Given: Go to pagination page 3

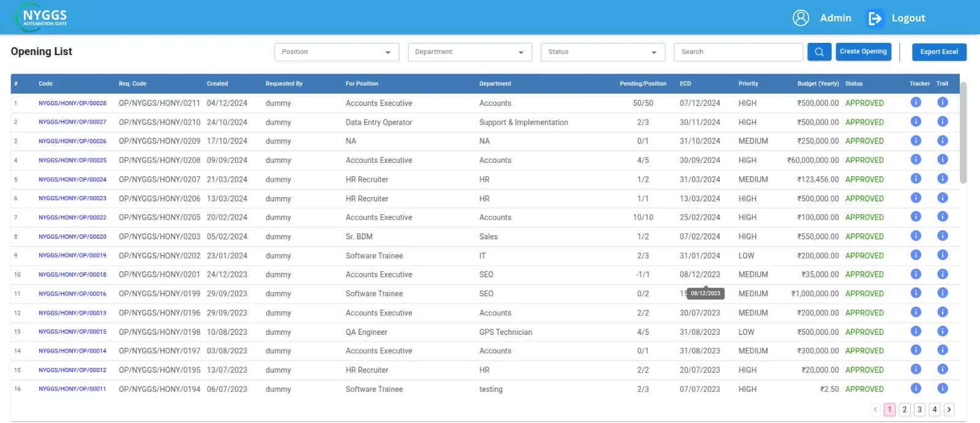Looking at the screenshot, I should click(x=919, y=410).
